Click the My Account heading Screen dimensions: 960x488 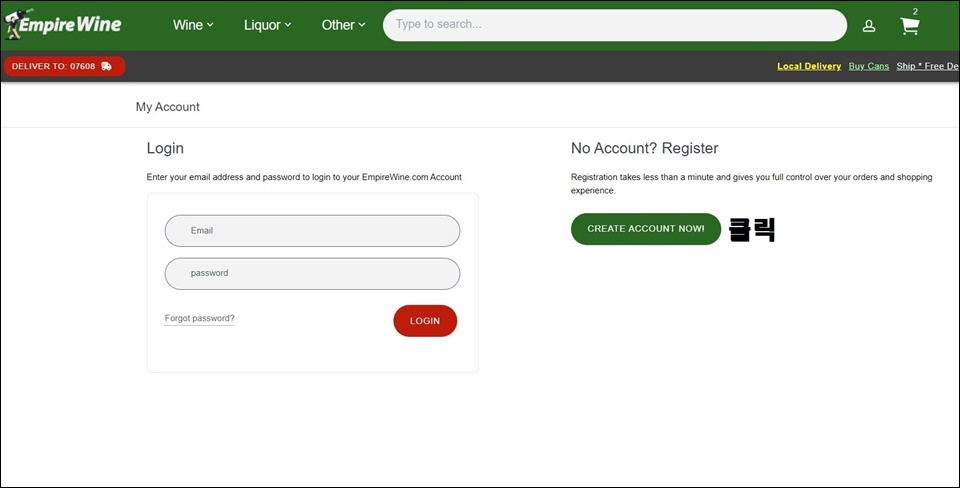click(168, 107)
